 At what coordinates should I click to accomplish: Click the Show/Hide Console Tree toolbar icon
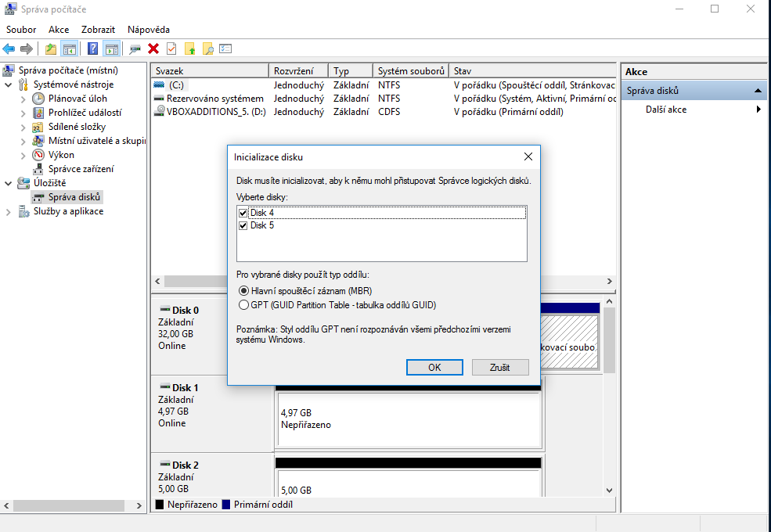click(x=69, y=49)
